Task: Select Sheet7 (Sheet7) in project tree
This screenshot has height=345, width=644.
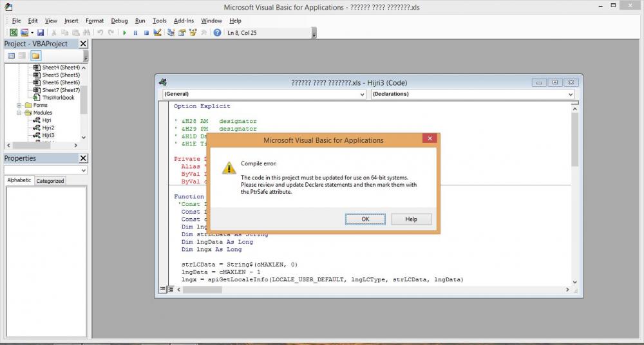Action: [61, 90]
